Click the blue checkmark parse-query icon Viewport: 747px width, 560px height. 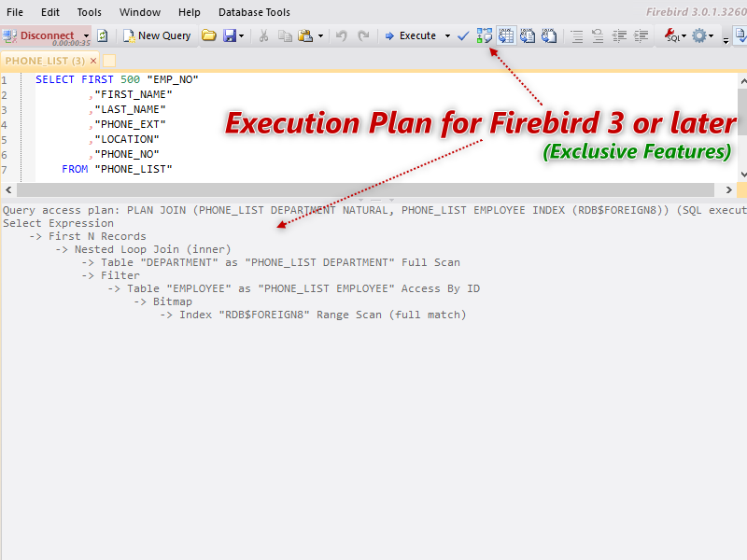coord(463,35)
